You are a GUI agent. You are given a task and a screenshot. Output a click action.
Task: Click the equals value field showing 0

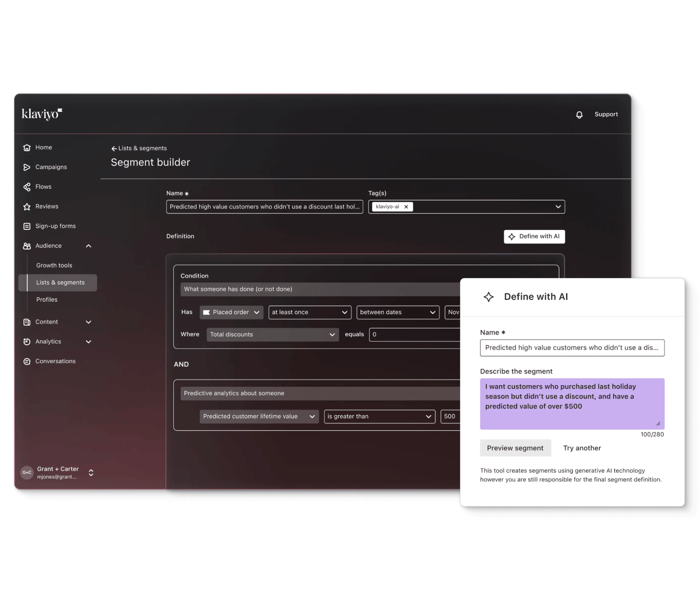(x=415, y=334)
